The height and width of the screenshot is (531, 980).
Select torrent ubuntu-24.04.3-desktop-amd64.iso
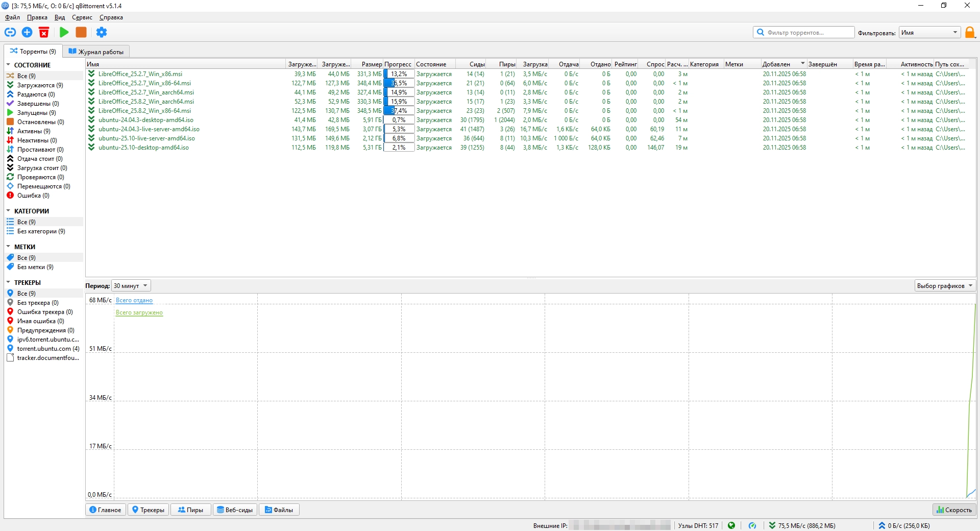(146, 120)
